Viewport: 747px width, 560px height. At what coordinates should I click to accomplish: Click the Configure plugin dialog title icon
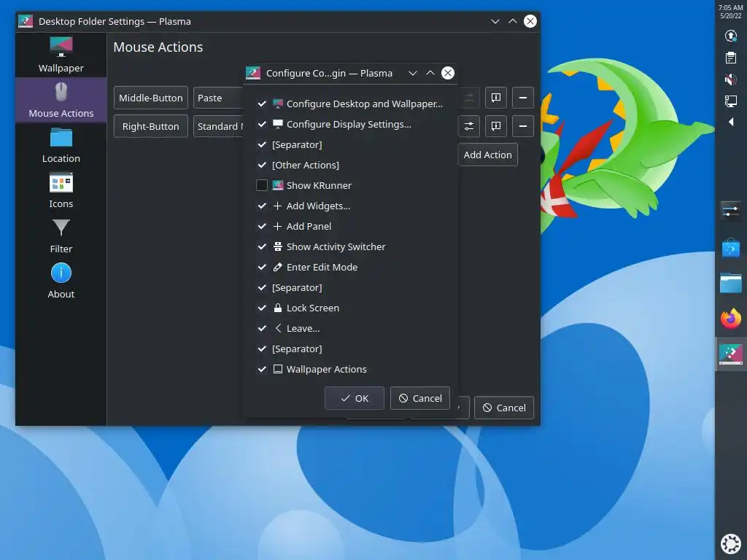pos(253,73)
